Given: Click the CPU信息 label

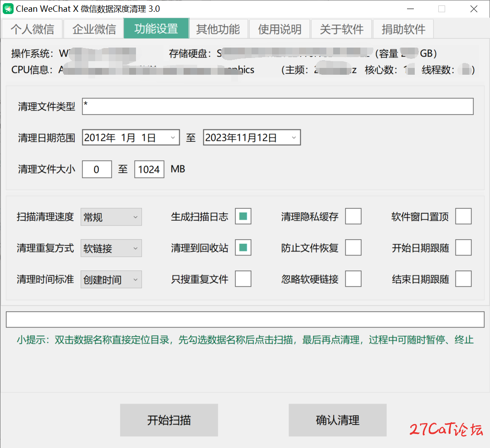Looking at the screenshot, I should point(32,70).
